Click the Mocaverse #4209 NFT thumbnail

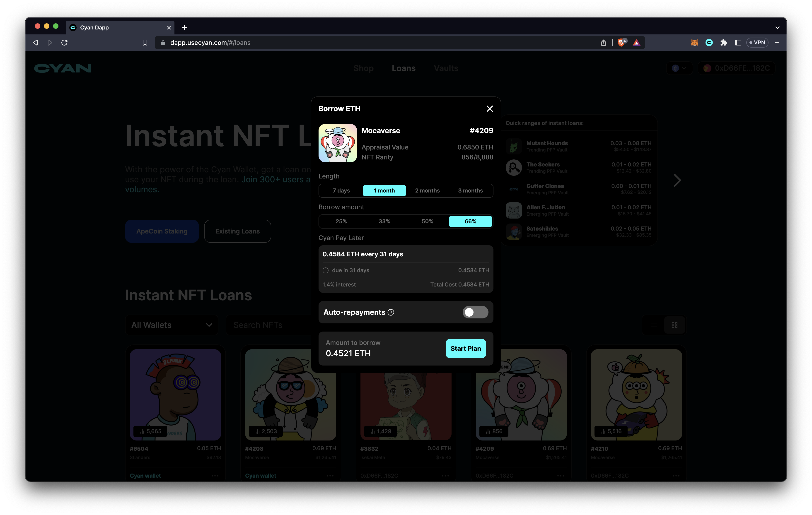[338, 143]
